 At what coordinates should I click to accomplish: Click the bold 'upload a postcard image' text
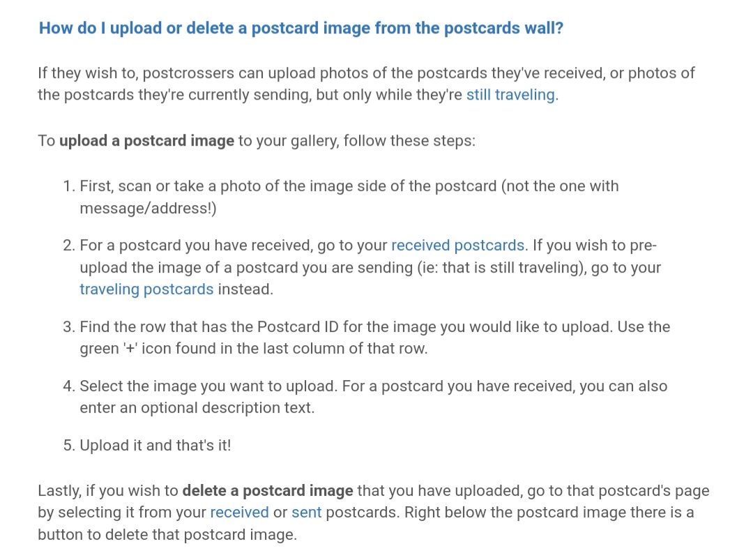[x=146, y=141]
